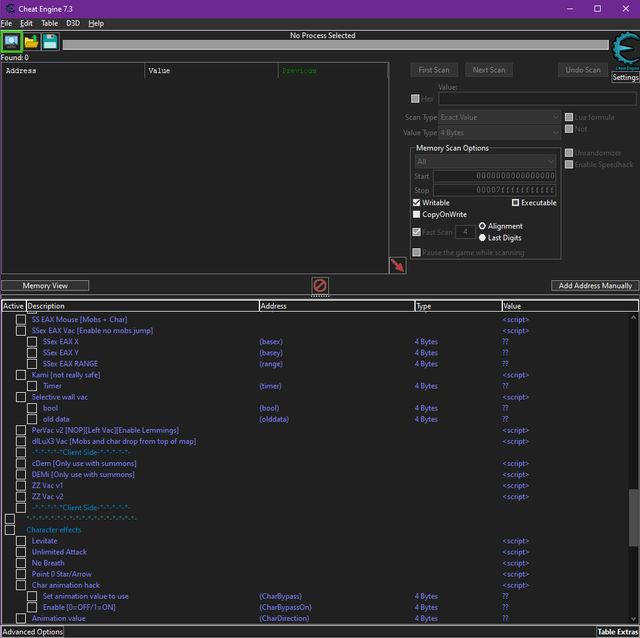This screenshot has width=640, height=638.
Task: Activate SSex EAX Vac script checkbox
Action: (x=21, y=331)
